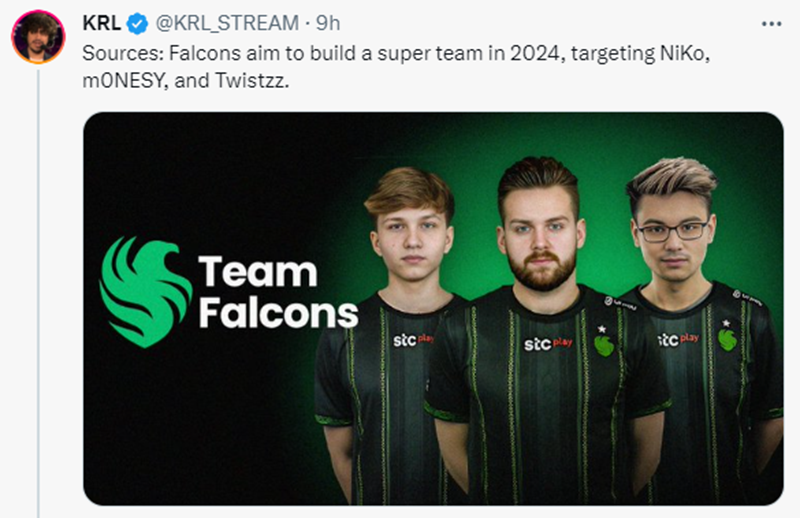The width and height of the screenshot is (800, 518).
Task: Click the left player's face in photo
Action: [408, 238]
